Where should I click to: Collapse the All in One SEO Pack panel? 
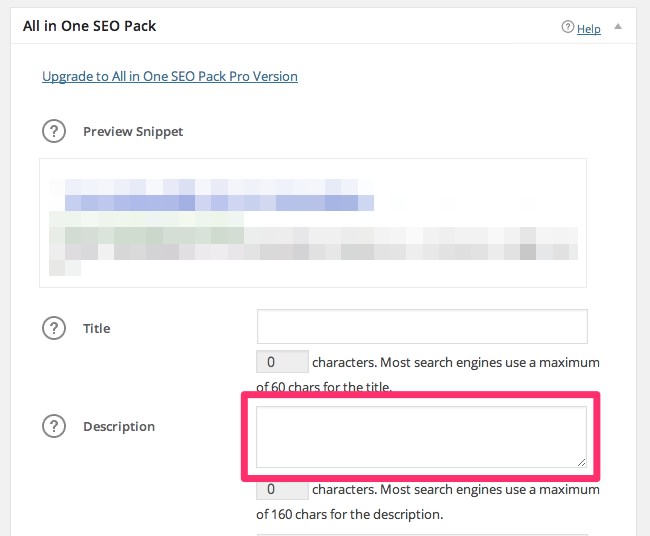(x=618, y=27)
